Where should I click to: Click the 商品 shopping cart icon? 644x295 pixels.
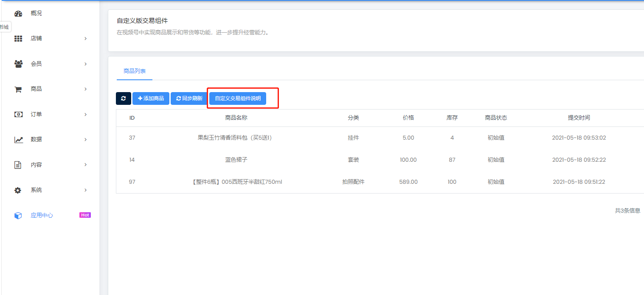(18, 89)
